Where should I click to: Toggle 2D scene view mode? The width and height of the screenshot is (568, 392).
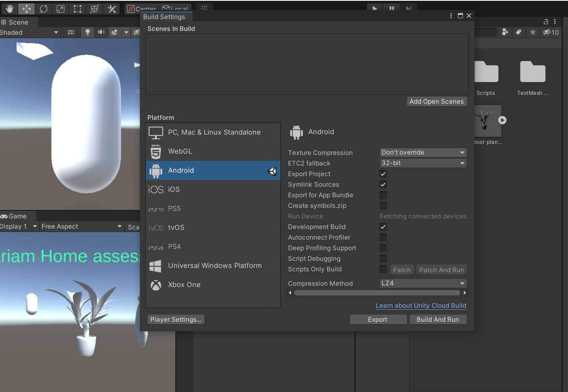click(x=71, y=32)
